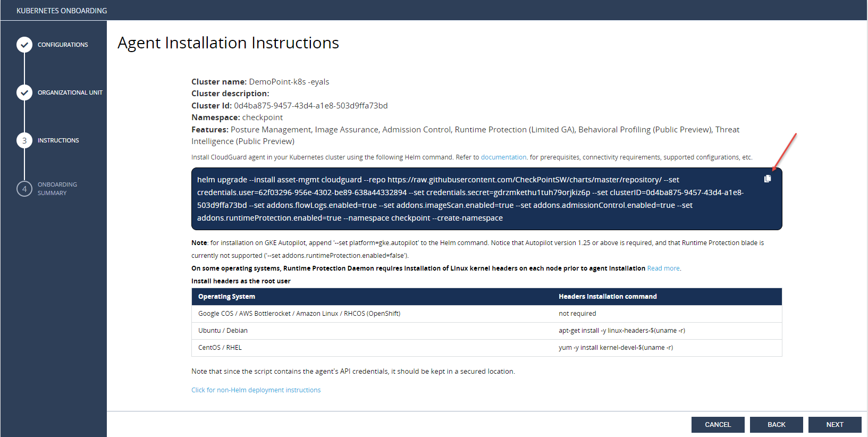Click the Organizational Unit checkmark icon
This screenshot has width=868, height=437.
24,93
